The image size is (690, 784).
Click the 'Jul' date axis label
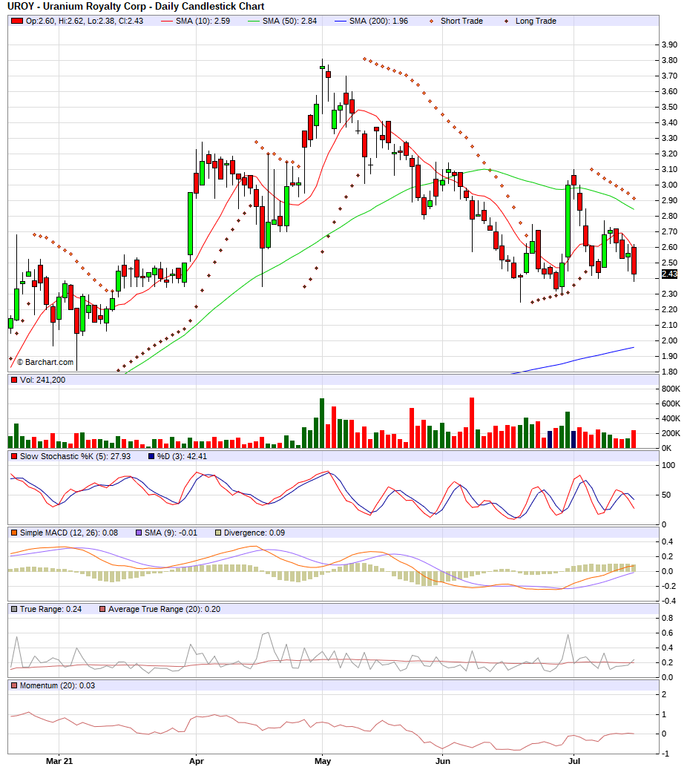pyautogui.click(x=574, y=762)
